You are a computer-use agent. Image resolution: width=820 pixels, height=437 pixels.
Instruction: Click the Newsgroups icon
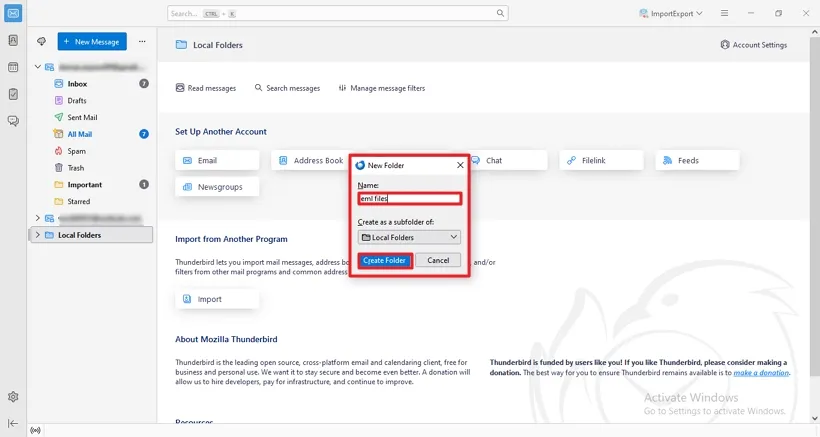(x=187, y=187)
